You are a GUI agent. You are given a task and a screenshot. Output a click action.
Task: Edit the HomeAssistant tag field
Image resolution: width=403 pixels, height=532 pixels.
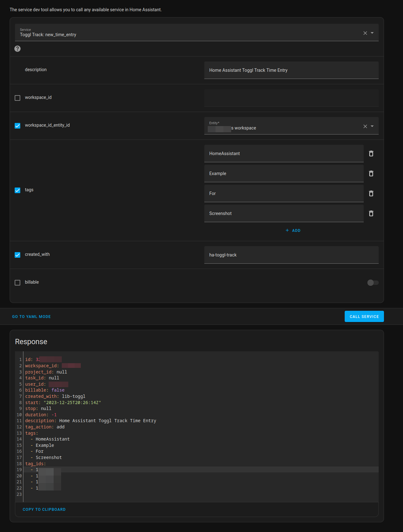284,154
